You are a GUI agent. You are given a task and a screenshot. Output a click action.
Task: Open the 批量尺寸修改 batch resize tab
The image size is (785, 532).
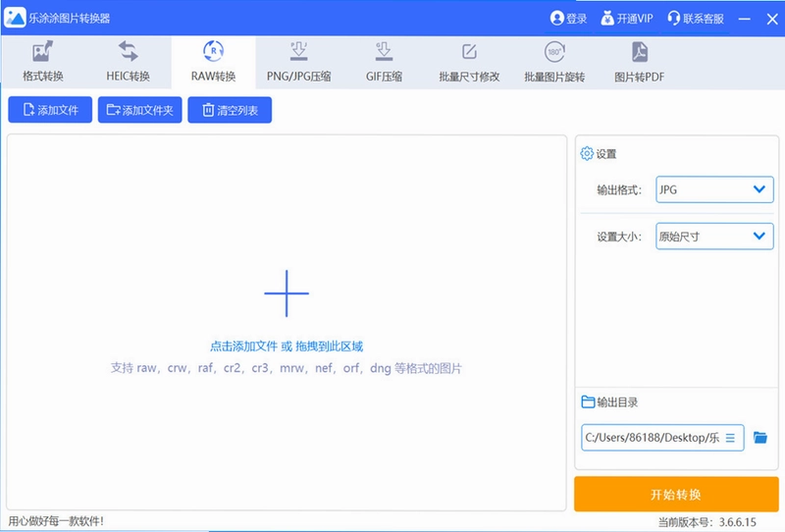click(x=469, y=62)
